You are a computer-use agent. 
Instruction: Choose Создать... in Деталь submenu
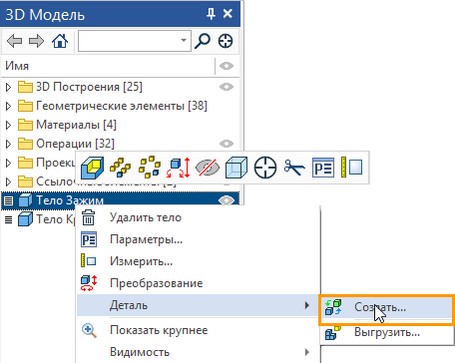pos(387,307)
